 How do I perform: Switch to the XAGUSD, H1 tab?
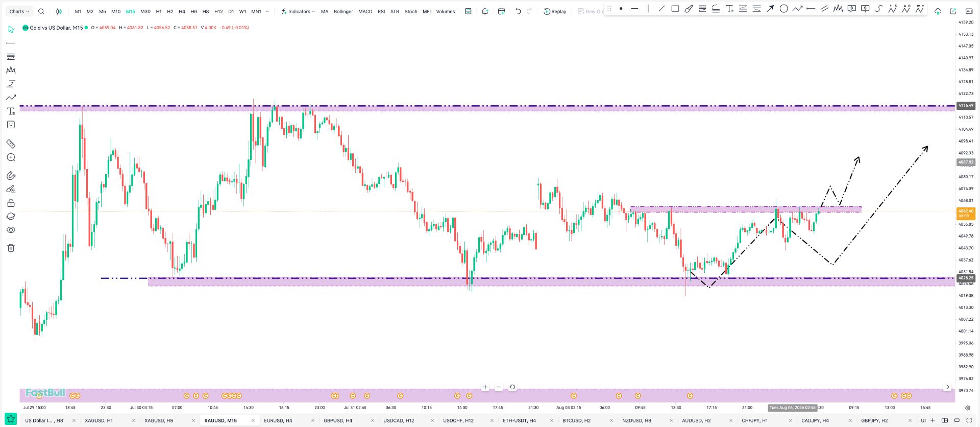tap(99, 420)
